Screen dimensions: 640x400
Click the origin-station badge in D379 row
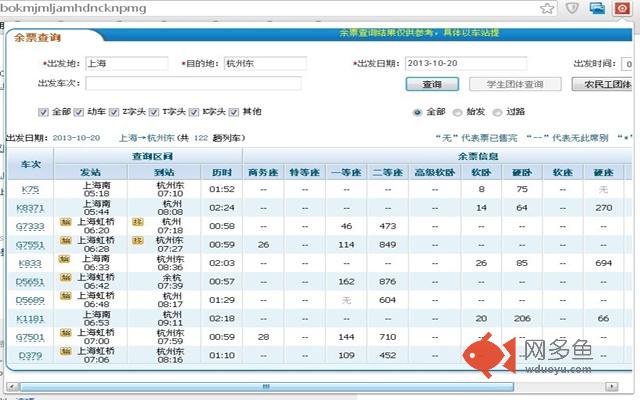click(66, 351)
